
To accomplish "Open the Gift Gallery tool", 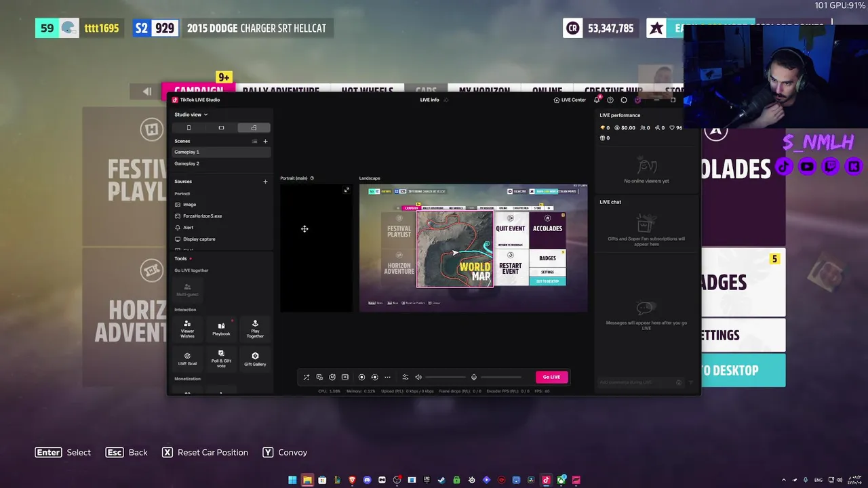I will 255,359.
